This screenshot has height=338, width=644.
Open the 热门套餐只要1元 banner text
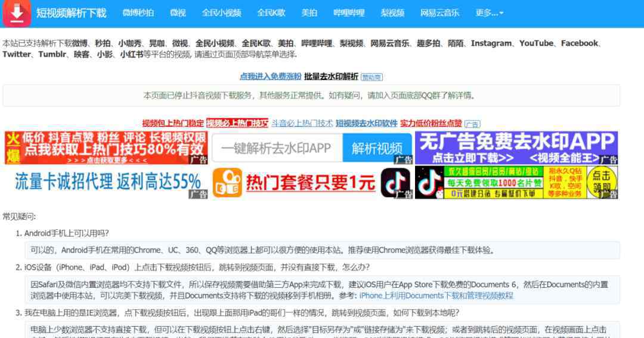pyautogui.click(x=311, y=183)
